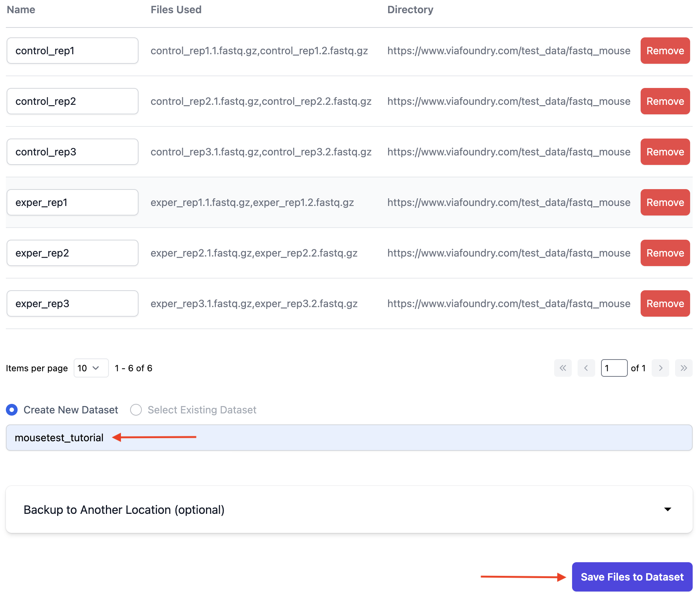Click the page number input box

tap(614, 368)
